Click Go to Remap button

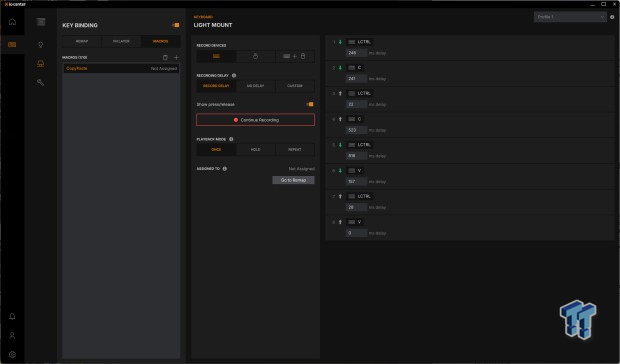293,180
